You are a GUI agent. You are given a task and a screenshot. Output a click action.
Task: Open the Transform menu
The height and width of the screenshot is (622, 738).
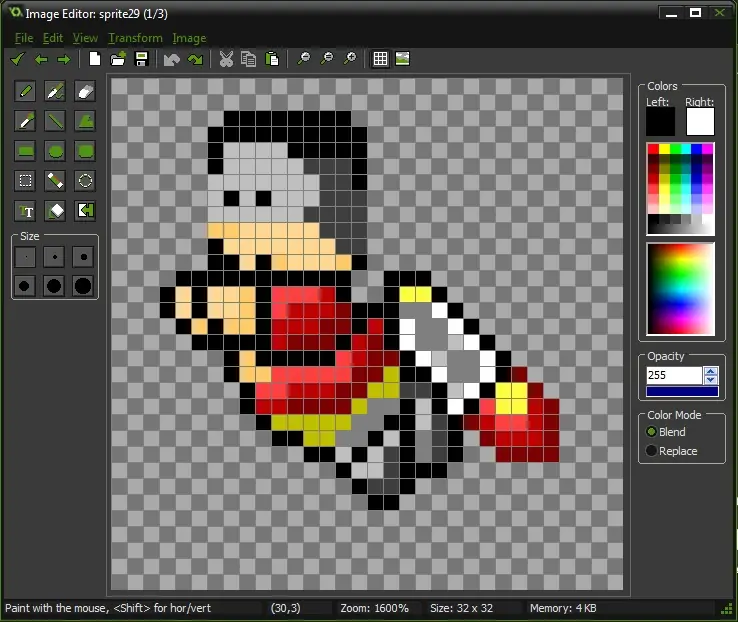coord(136,38)
